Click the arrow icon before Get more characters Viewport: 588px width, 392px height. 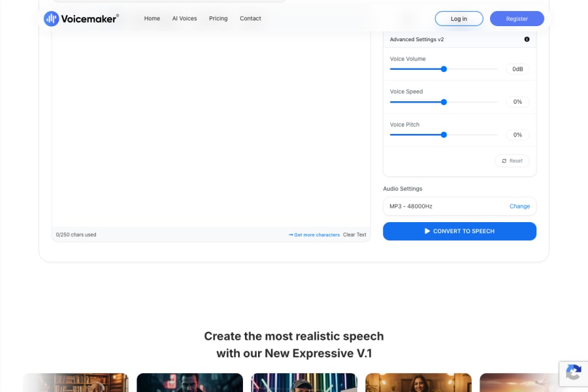[x=291, y=235]
